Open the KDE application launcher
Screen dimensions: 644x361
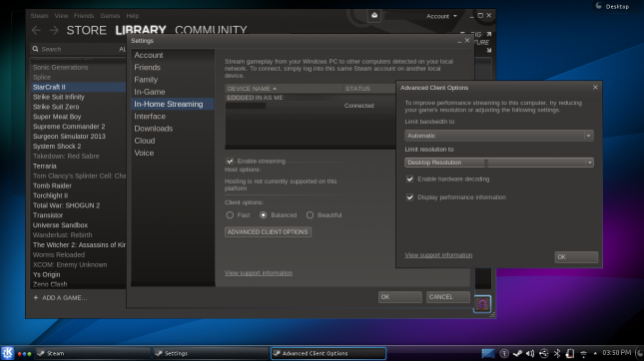point(7,353)
